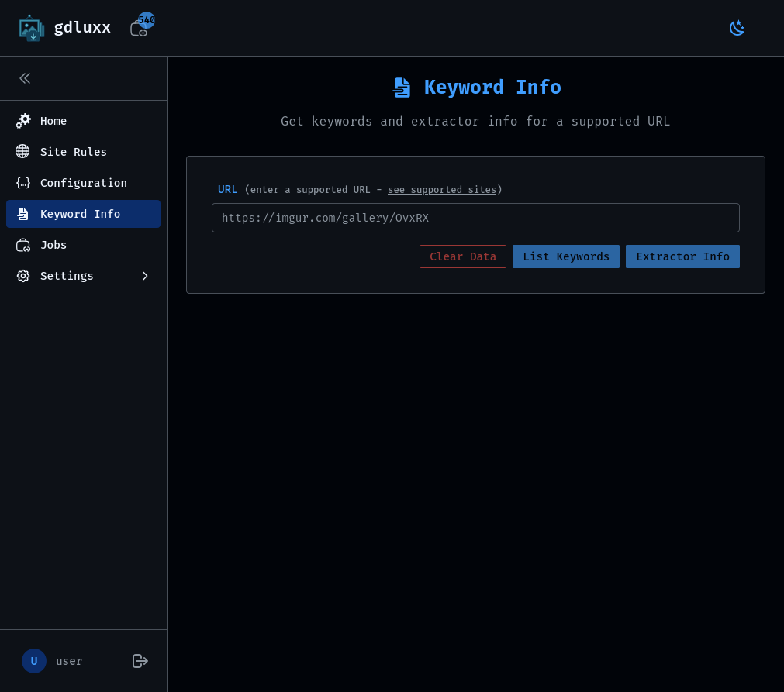Click the Site Rules globe icon
This screenshot has width=784, height=692.
point(22,152)
